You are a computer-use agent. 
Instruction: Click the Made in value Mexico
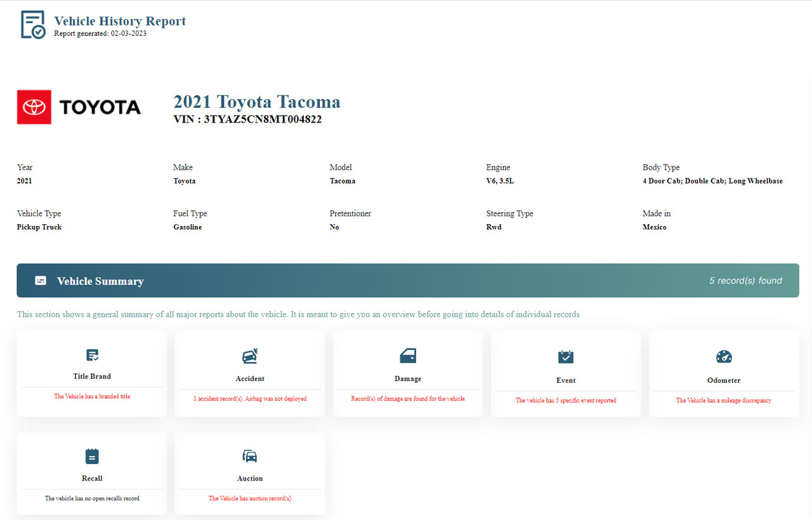coord(655,227)
